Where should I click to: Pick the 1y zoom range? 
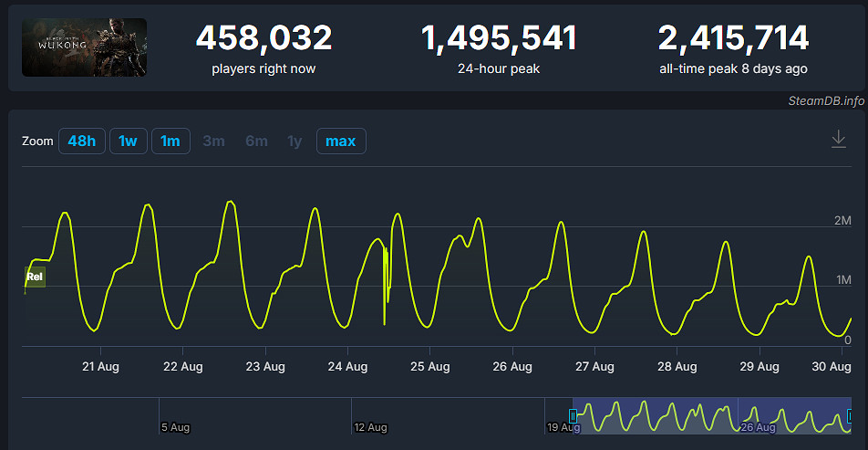(x=294, y=141)
